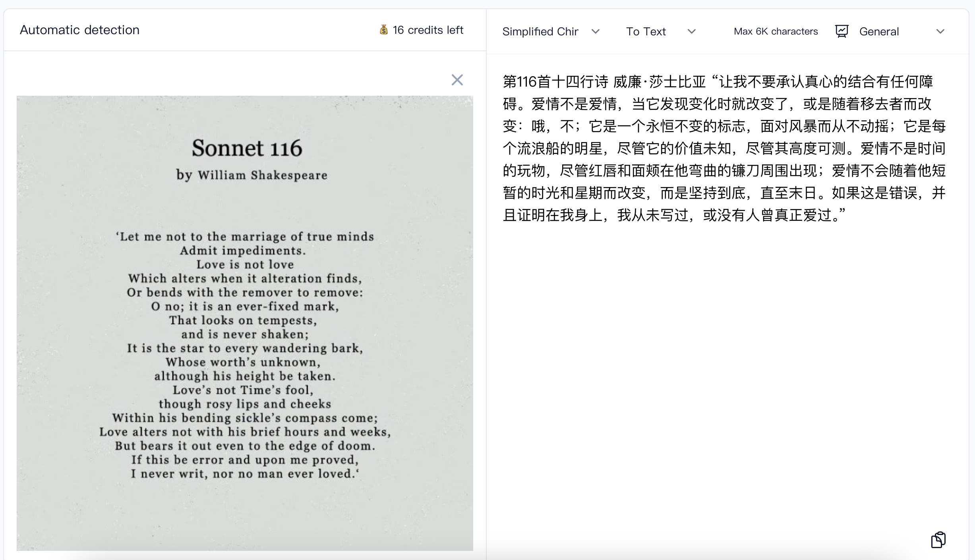Click the chevron right of General
Screen dimensions: 975x560
click(941, 31)
